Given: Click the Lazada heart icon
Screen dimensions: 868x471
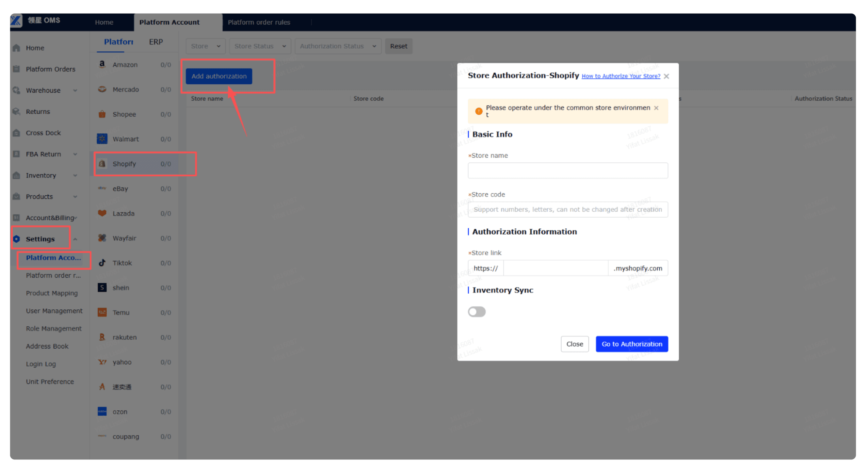Looking at the screenshot, I should click(x=102, y=213).
